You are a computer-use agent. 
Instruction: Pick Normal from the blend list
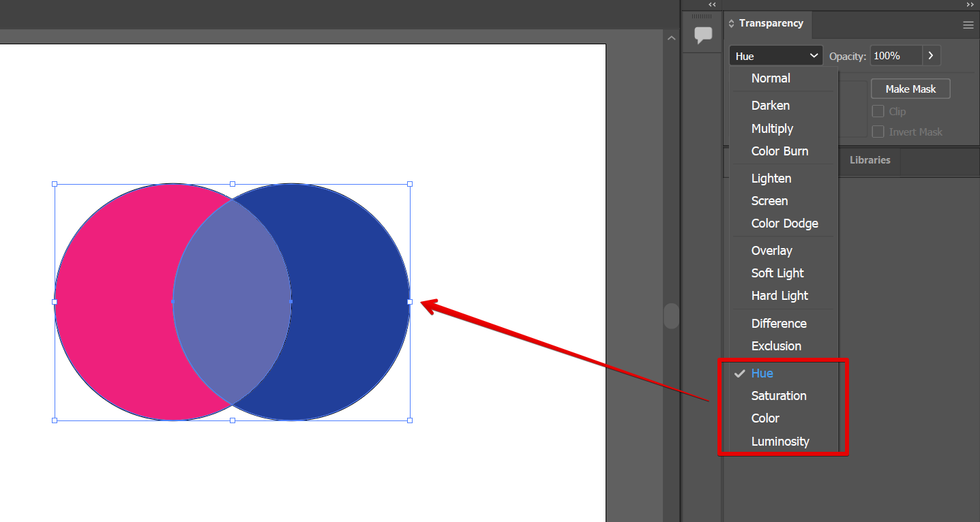point(771,78)
